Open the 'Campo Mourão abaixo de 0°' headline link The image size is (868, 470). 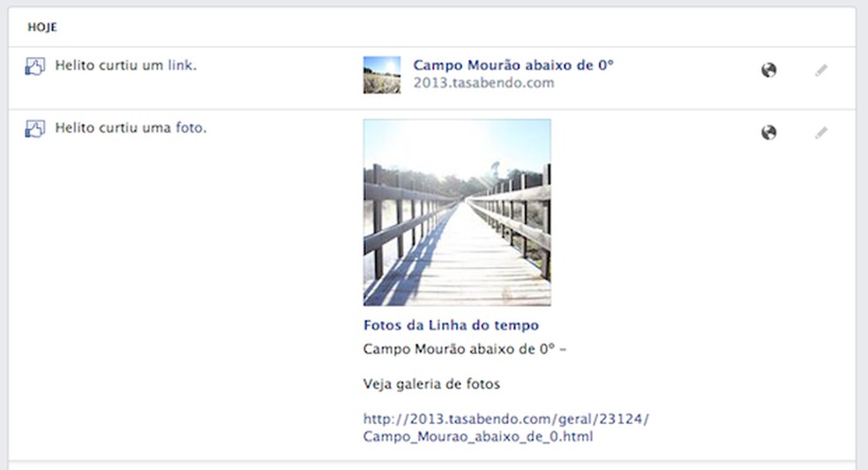click(513, 65)
